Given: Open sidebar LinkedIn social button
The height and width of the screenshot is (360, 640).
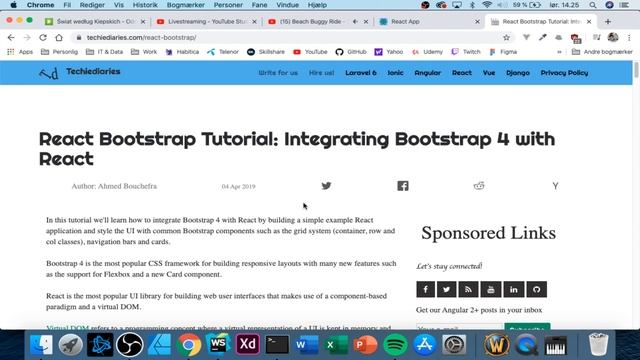Looking at the screenshot, I should click(x=513, y=289).
